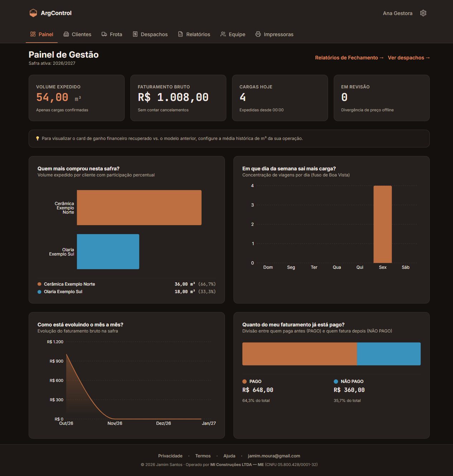Click the EM REVISÃO card heading
Screen dimensions: 453x476
click(x=356, y=87)
